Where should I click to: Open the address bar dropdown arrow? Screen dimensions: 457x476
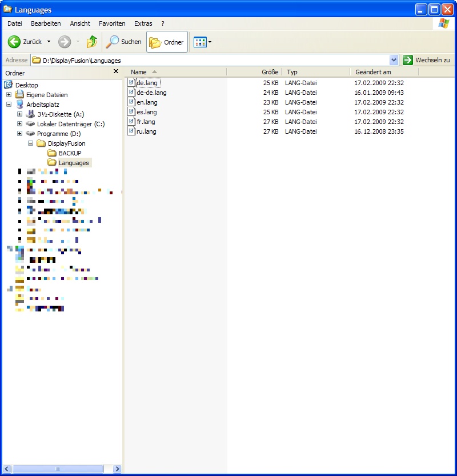coord(394,60)
